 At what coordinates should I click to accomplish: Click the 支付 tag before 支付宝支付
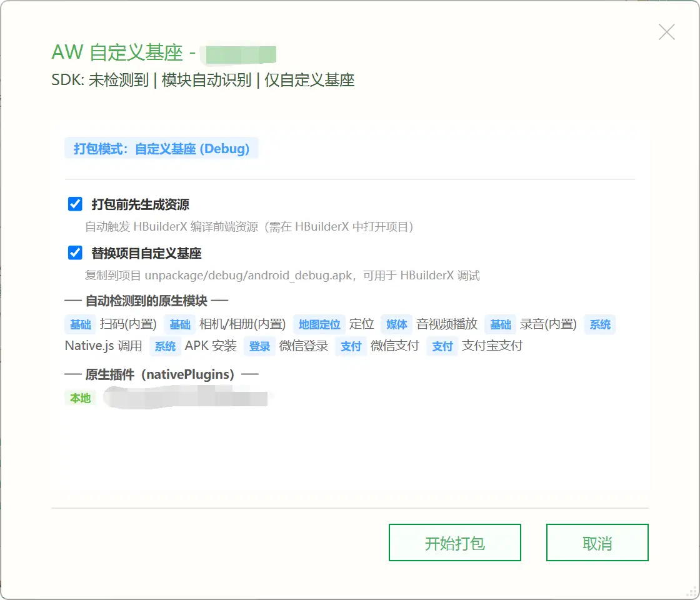(x=442, y=346)
